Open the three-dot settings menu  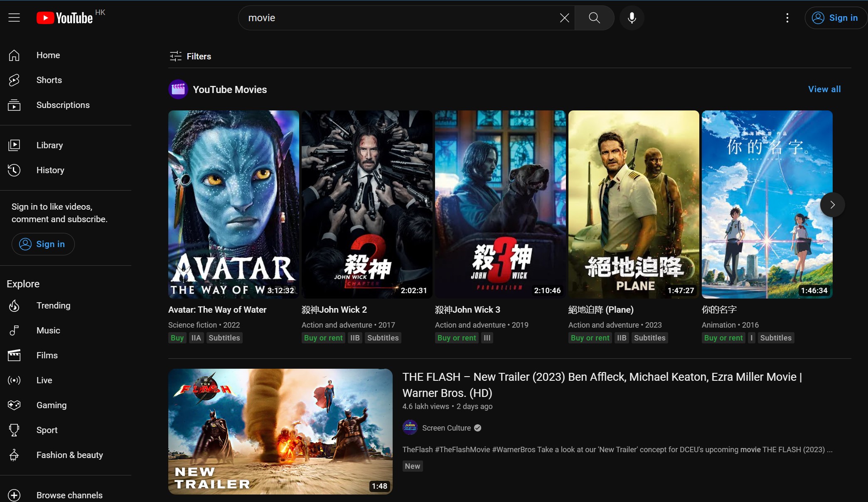(x=787, y=18)
